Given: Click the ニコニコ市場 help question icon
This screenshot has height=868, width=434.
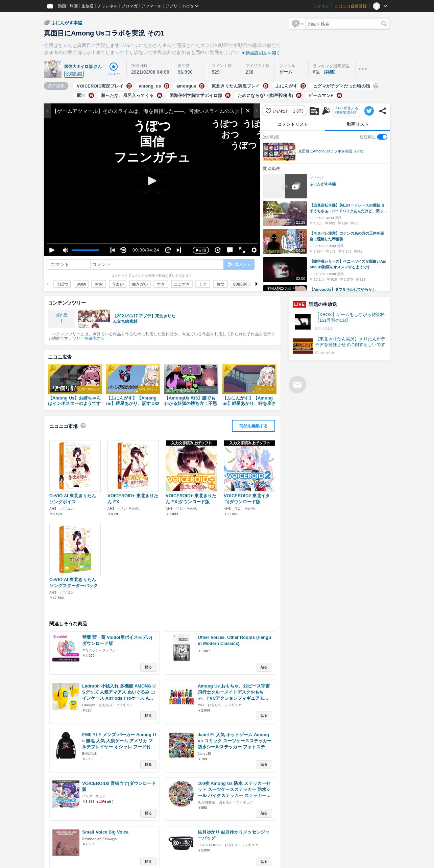Looking at the screenshot, I should point(83,426).
